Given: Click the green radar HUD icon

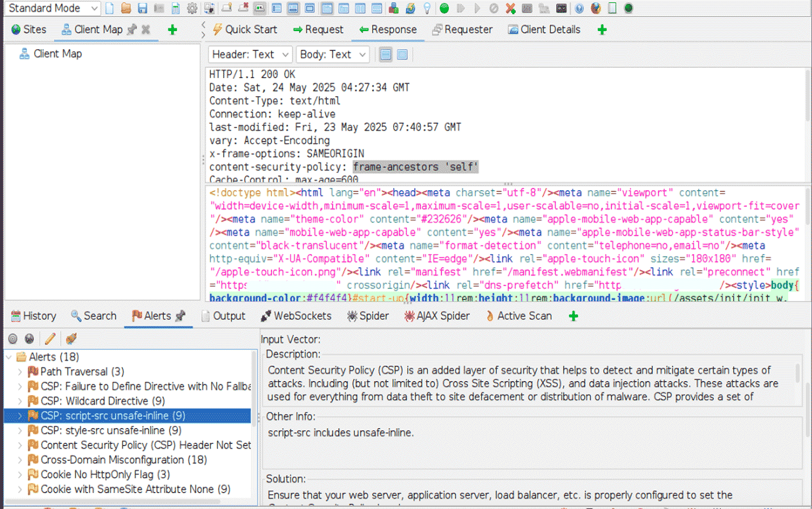Looking at the screenshot, I should pos(628,8).
